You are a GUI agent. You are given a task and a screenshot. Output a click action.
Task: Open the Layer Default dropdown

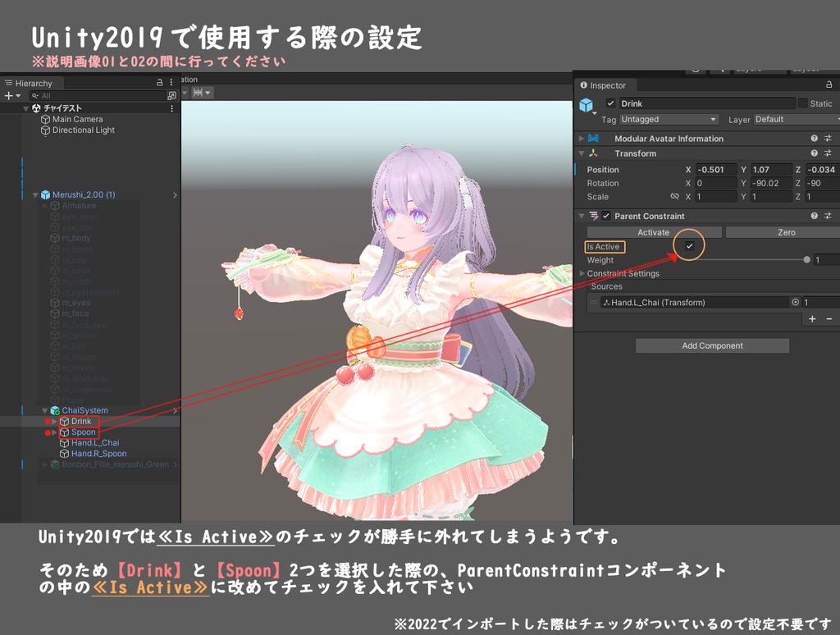(x=797, y=120)
